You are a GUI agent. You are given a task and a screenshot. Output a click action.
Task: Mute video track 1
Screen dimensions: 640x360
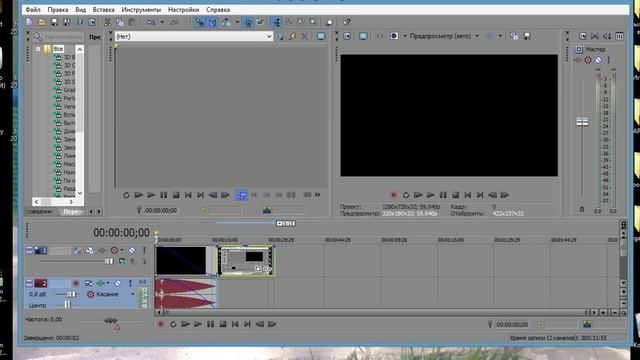point(132,250)
